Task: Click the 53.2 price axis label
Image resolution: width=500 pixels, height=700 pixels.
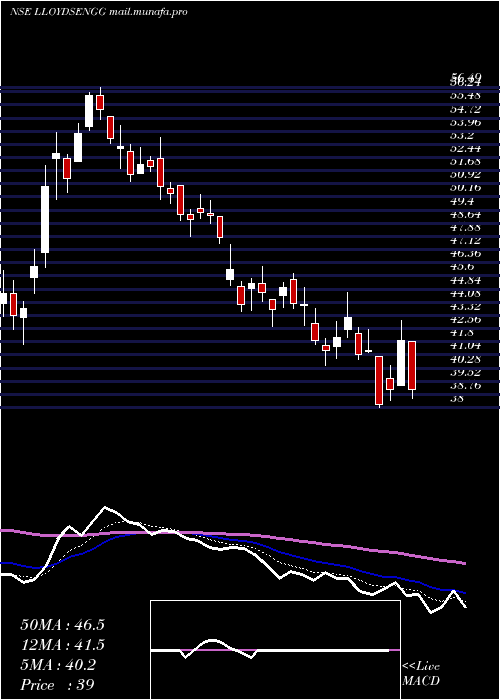Action: [x=462, y=135]
